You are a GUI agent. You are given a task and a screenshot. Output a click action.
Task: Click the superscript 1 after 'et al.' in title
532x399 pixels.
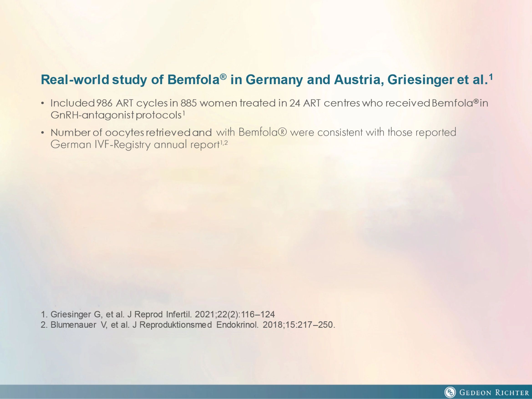coord(491,77)
